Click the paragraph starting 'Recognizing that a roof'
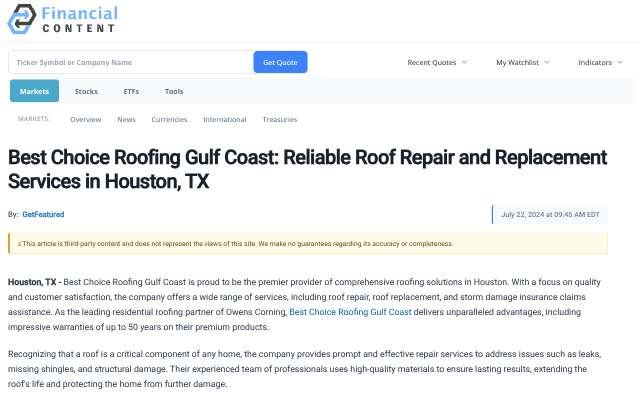Viewport: 640px width, 400px height. [x=304, y=369]
